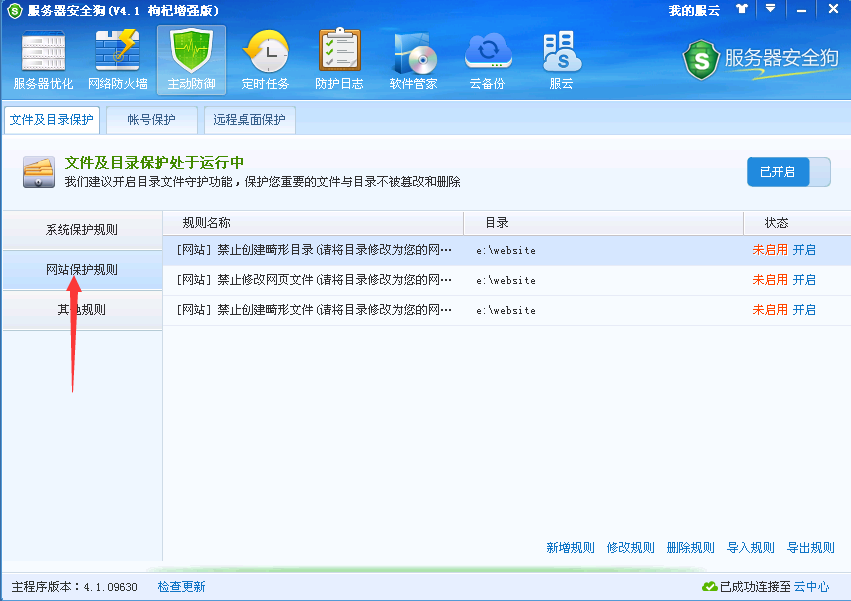
Task: Open 定时任务 scheduled tasks clock
Action: click(265, 60)
